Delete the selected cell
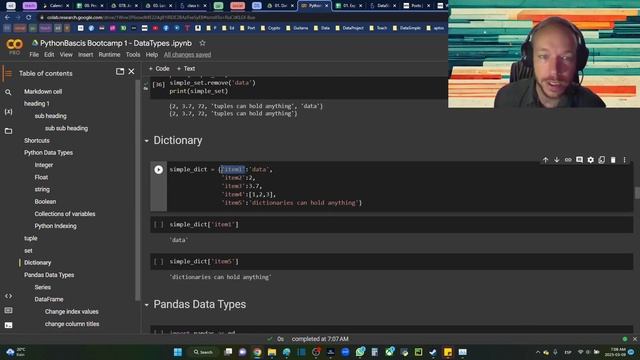 (613, 160)
